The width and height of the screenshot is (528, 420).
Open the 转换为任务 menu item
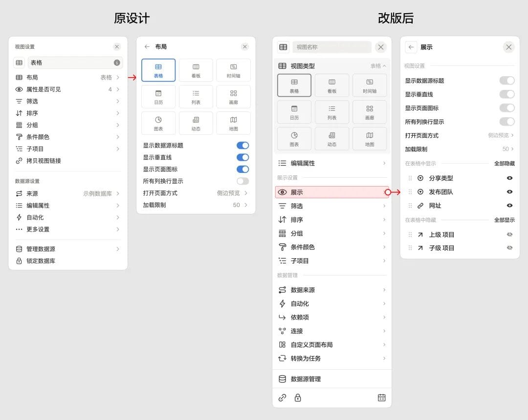tap(332, 358)
